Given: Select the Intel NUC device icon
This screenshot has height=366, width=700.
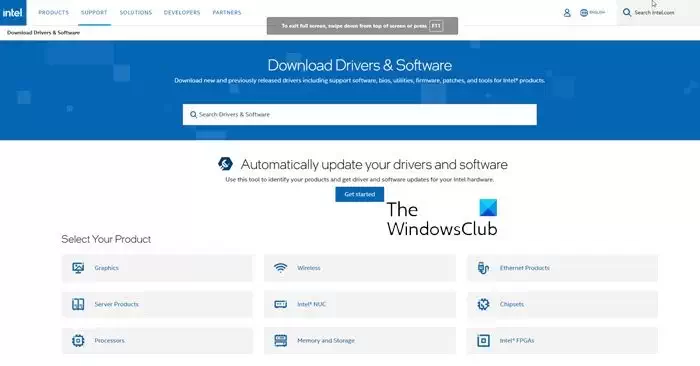Looking at the screenshot, I should click(280, 304).
